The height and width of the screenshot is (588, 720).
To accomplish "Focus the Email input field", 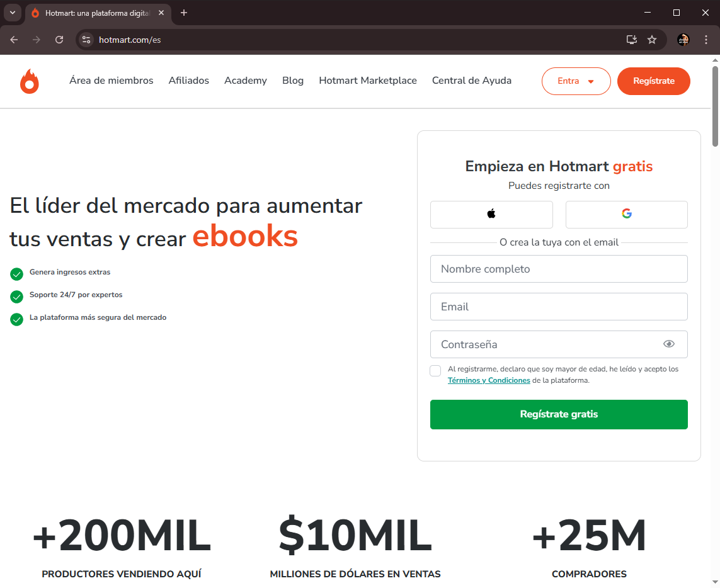I will coord(559,307).
